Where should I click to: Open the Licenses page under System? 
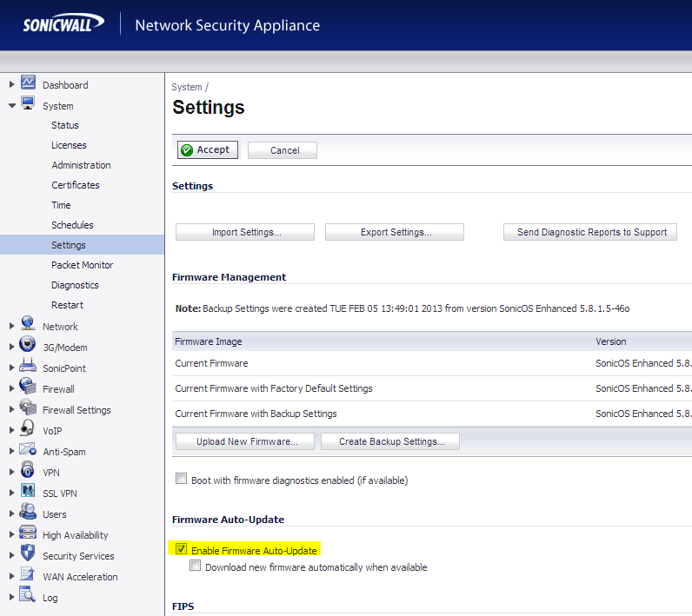click(x=69, y=145)
